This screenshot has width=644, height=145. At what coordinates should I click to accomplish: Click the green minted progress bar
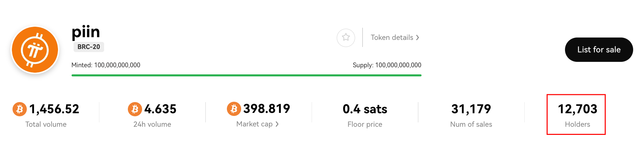(246, 75)
